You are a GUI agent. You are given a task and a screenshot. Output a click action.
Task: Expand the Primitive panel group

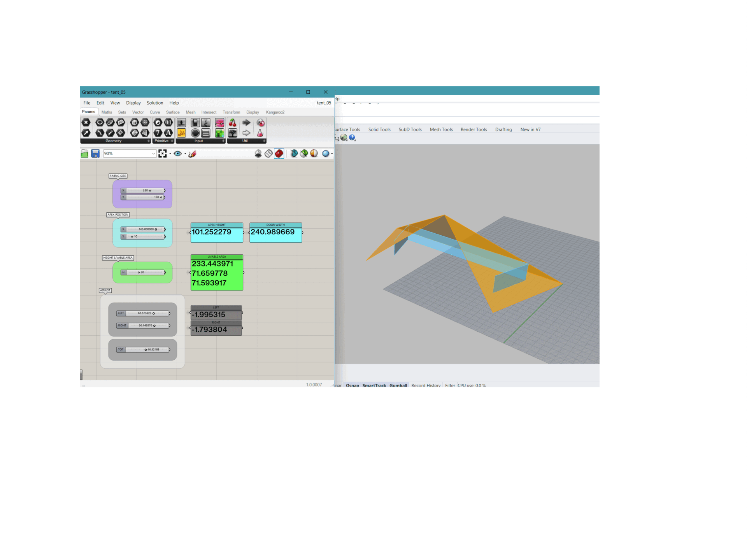pyautogui.click(x=172, y=141)
